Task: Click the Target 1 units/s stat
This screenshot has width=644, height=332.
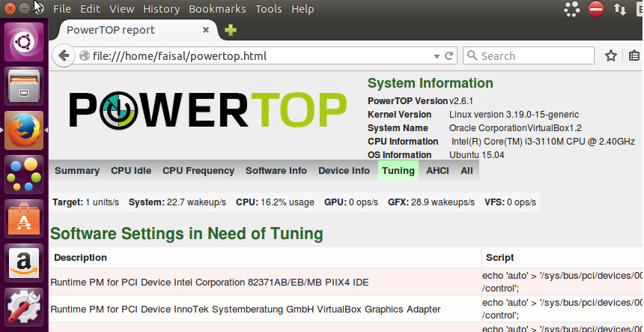Action: pyautogui.click(x=86, y=202)
